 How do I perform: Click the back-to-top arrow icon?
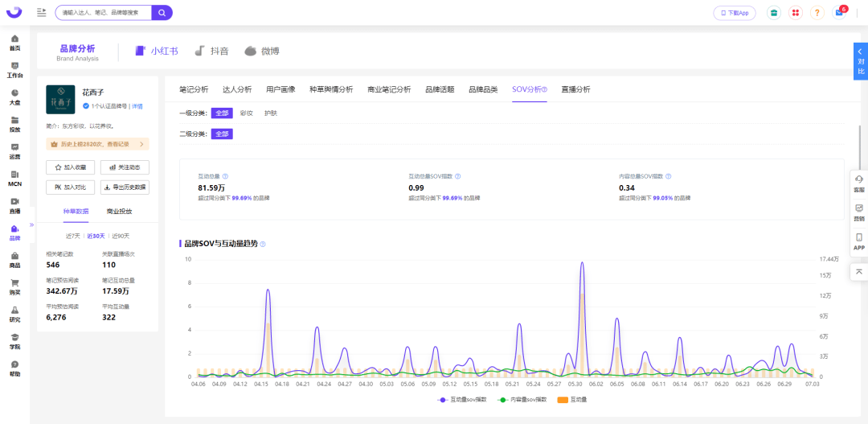[858, 272]
